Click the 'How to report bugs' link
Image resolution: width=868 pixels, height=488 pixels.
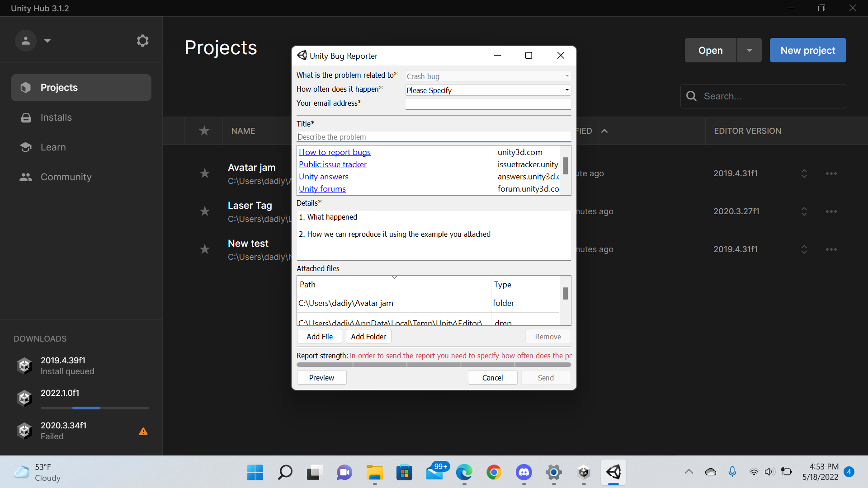pos(335,152)
